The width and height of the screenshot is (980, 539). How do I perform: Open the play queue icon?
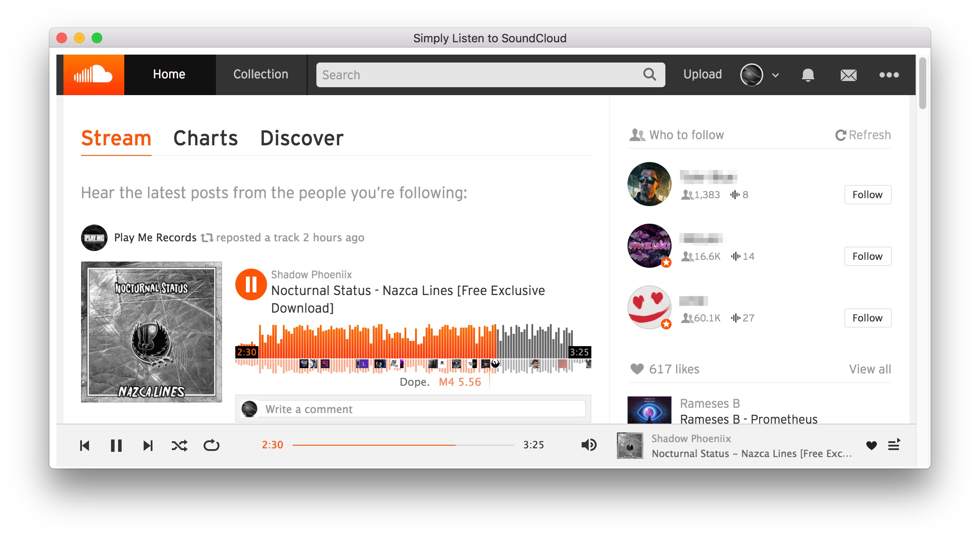[894, 445]
